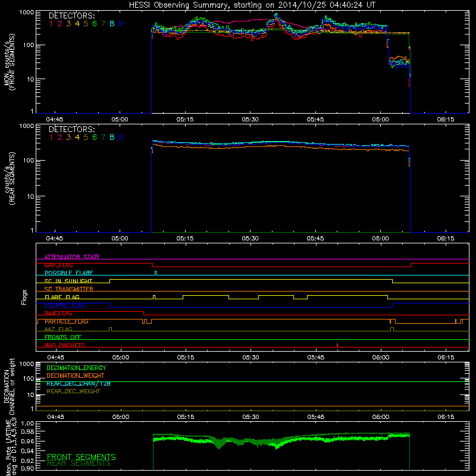476x476 pixels.
Task: Click 05:45 tick label under Flags plot
Action: [316, 358]
